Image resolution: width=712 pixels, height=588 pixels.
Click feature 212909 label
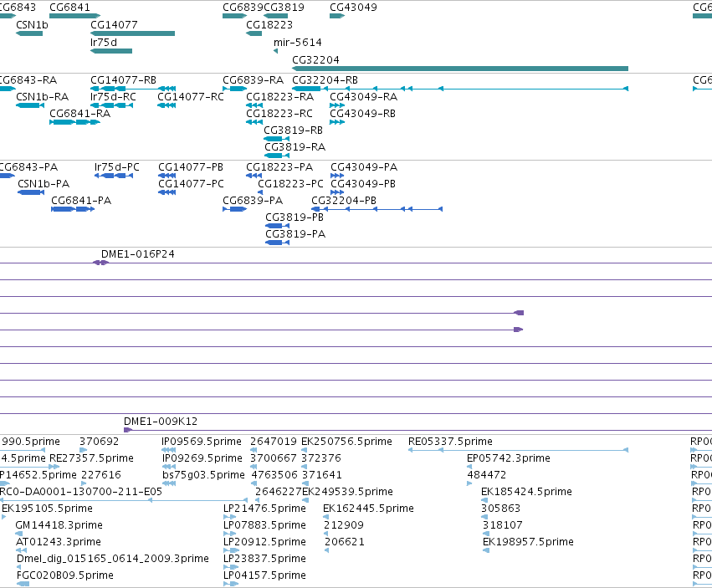pyautogui.click(x=344, y=525)
